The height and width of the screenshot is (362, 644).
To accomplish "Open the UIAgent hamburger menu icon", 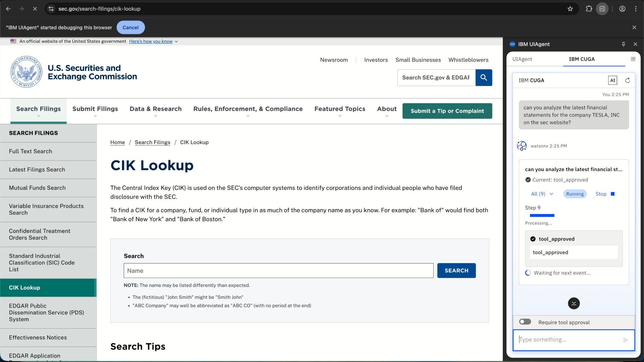I will [x=633, y=59].
